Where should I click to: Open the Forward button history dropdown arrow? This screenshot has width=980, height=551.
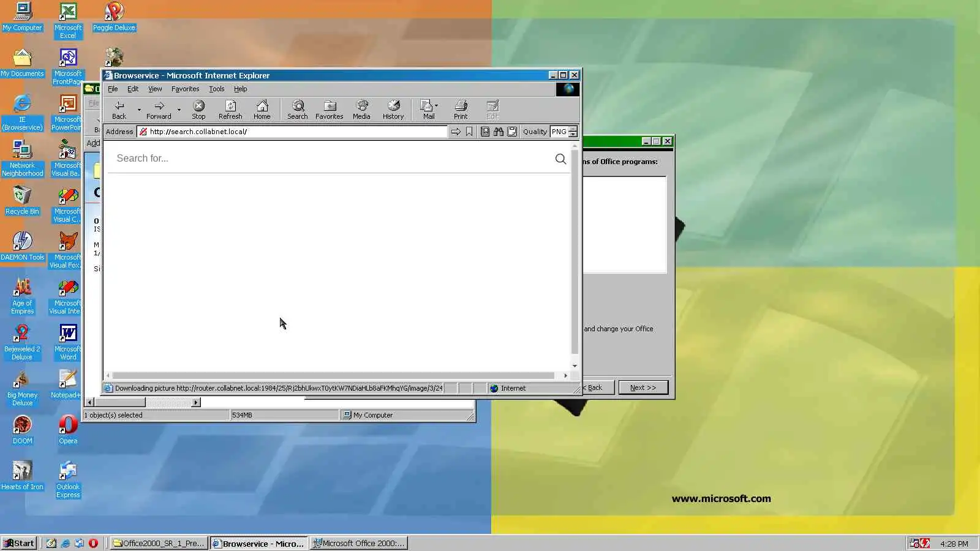[x=179, y=110]
